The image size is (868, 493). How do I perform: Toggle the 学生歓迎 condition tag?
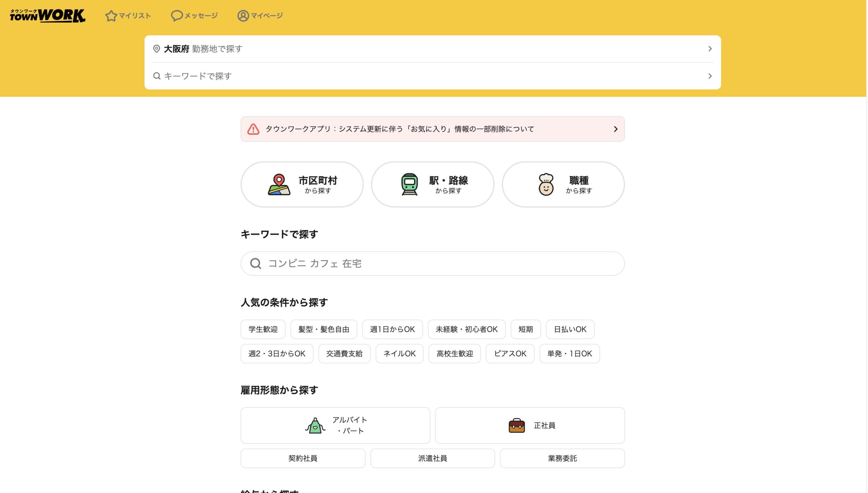pos(263,329)
